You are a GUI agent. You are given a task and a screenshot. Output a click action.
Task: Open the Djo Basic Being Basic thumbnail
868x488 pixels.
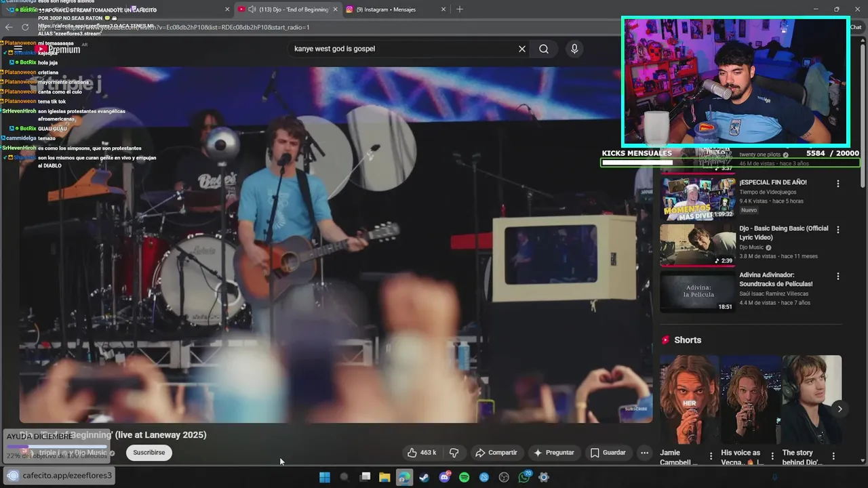click(698, 245)
